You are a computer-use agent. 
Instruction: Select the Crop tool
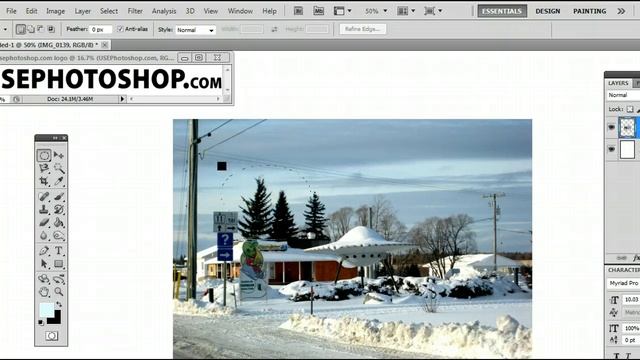44,181
